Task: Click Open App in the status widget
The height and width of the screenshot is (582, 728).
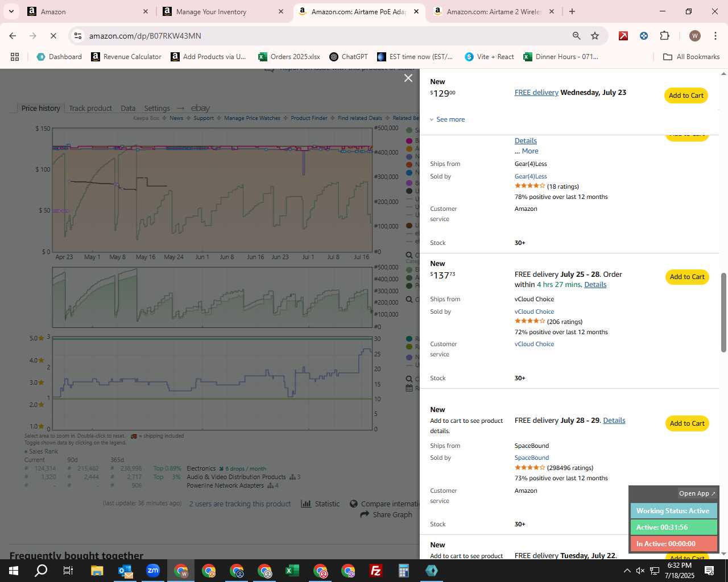Action: (x=697, y=493)
